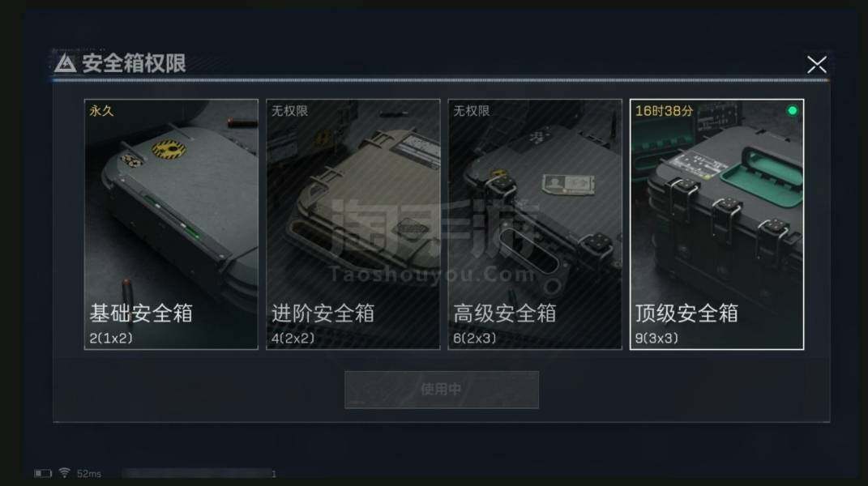The image size is (868, 486).
Task: Select the 进阶安全箱 card
Action: pyautogui.click(x=353, y=224)
